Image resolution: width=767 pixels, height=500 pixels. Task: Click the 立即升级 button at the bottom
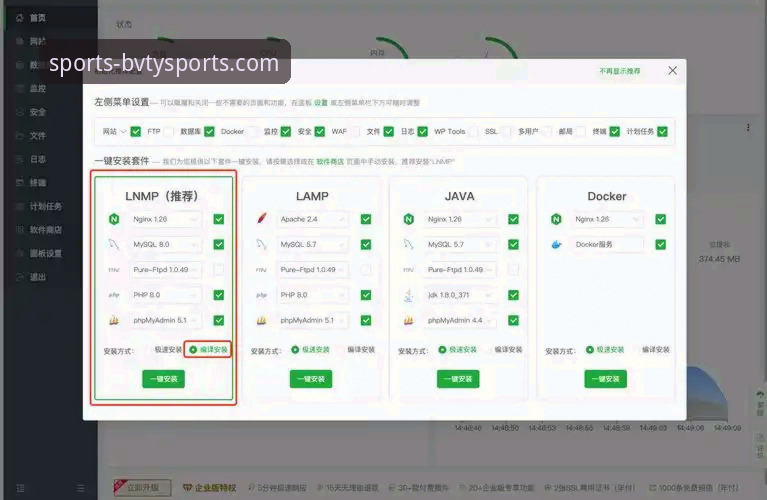coord(143,487)
